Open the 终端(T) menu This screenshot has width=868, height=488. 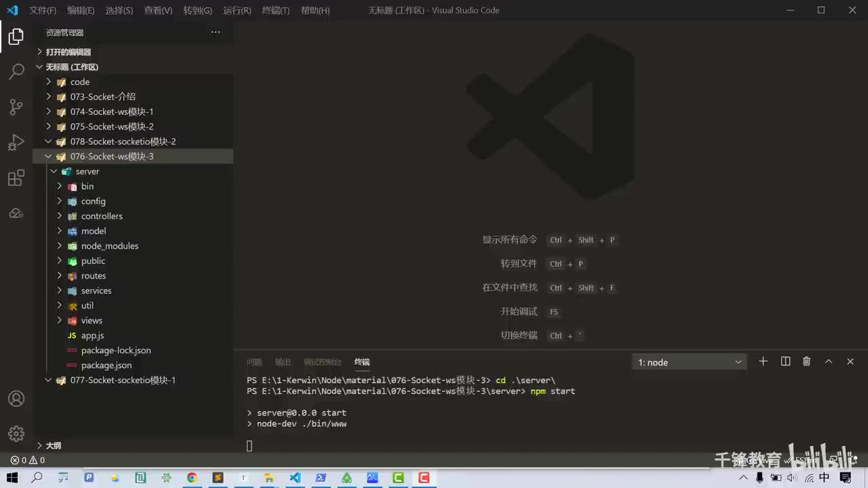275,10
